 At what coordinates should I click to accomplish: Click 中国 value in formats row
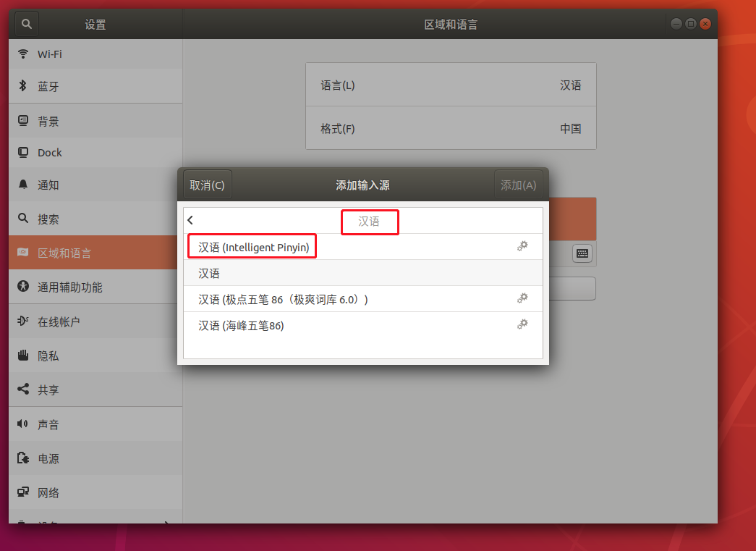coord(570,129)
